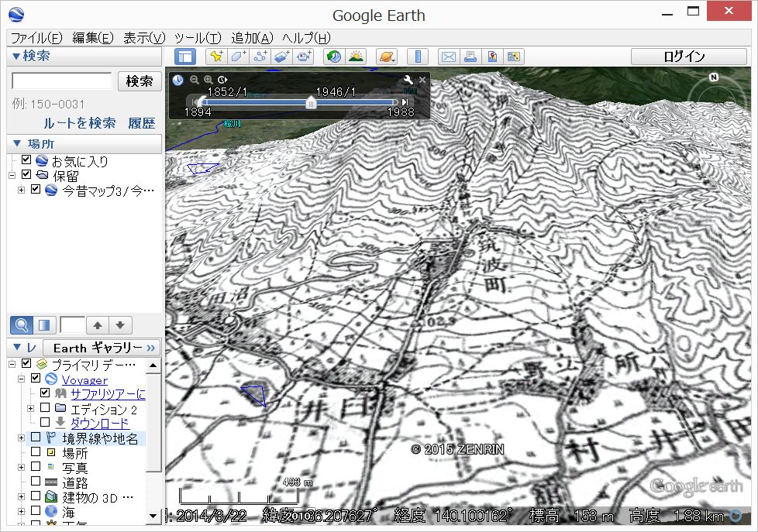Click the ルートを検索 link
Image resolution: width=758 pixels, height=532 pixels.
[80, 123]
